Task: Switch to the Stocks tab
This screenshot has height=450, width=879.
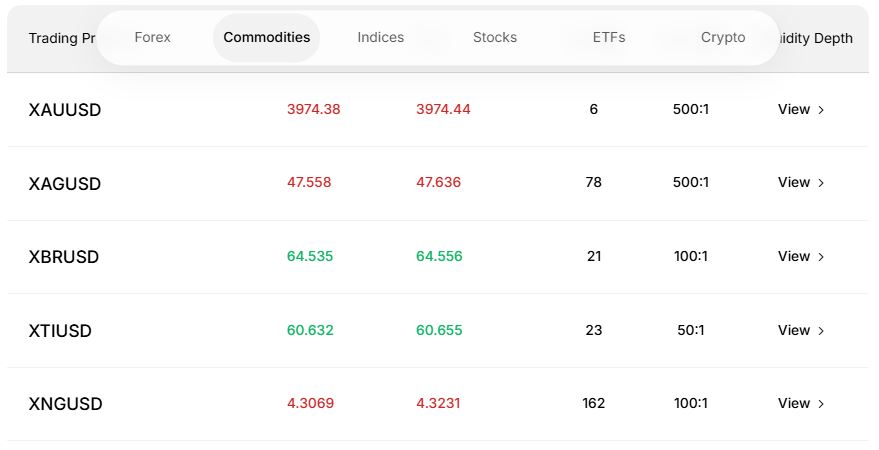Action: [495, 38]
